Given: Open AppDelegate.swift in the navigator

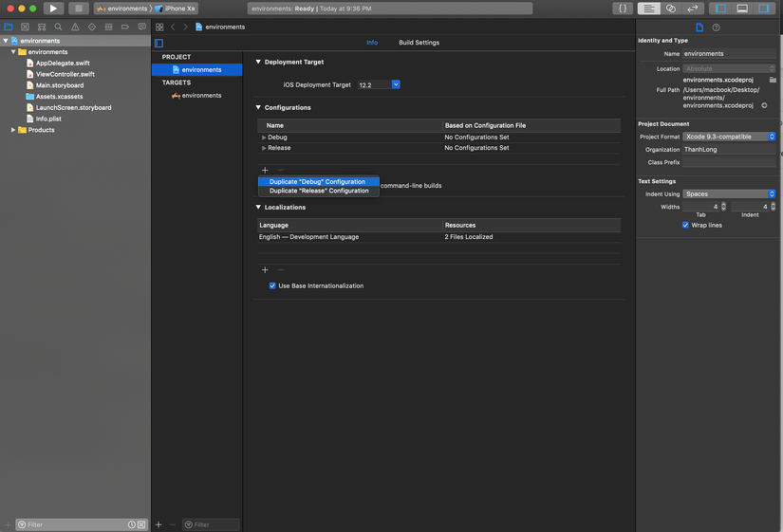Looking at the screenshot, I should (x=63, y=63).
